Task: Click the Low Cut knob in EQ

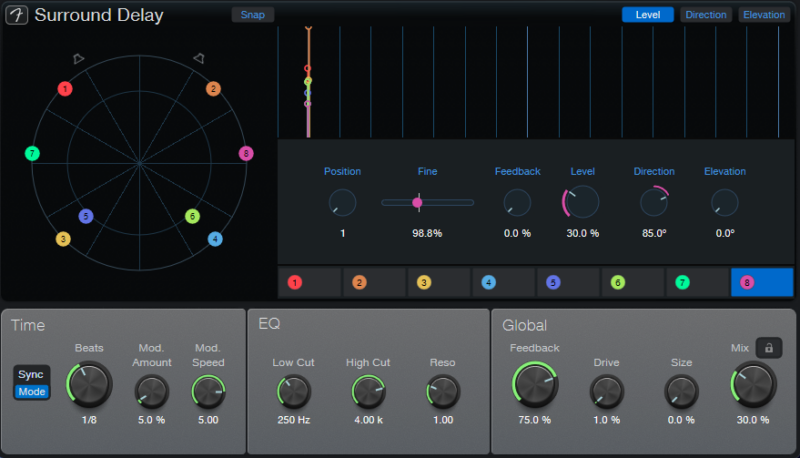Action: click(293, 390)
